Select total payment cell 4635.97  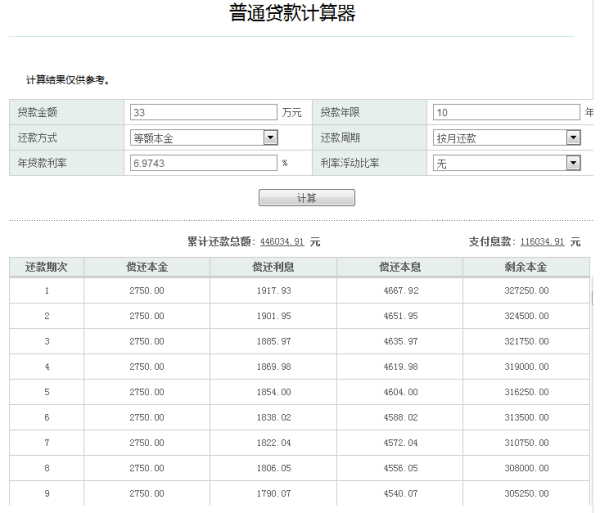point(401,341)
